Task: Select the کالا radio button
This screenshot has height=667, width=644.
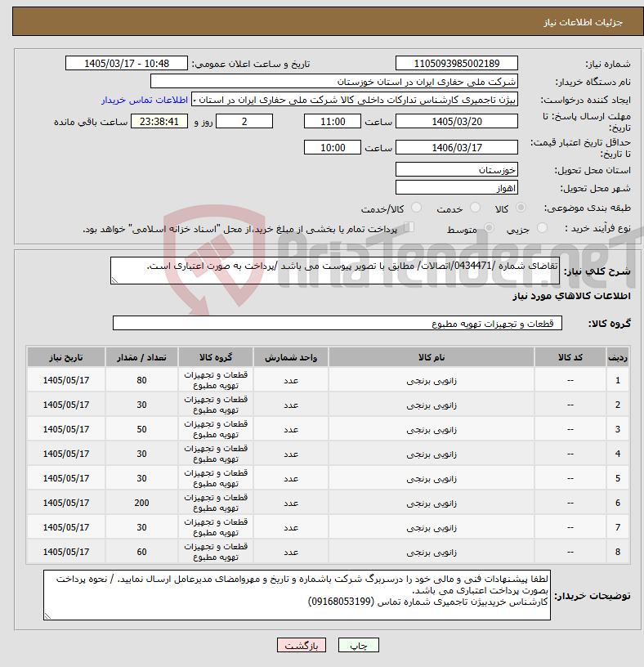Action: [x=521, y=208]
